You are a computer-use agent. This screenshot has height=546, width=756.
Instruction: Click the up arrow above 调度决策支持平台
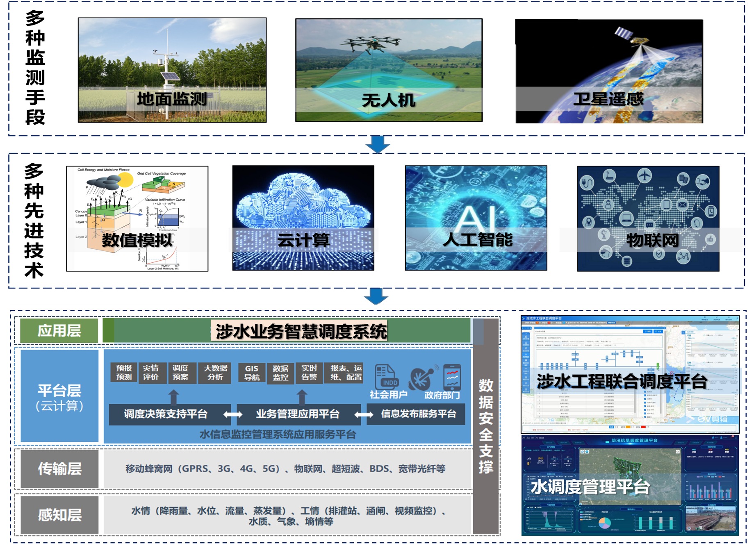pos(173,397)
